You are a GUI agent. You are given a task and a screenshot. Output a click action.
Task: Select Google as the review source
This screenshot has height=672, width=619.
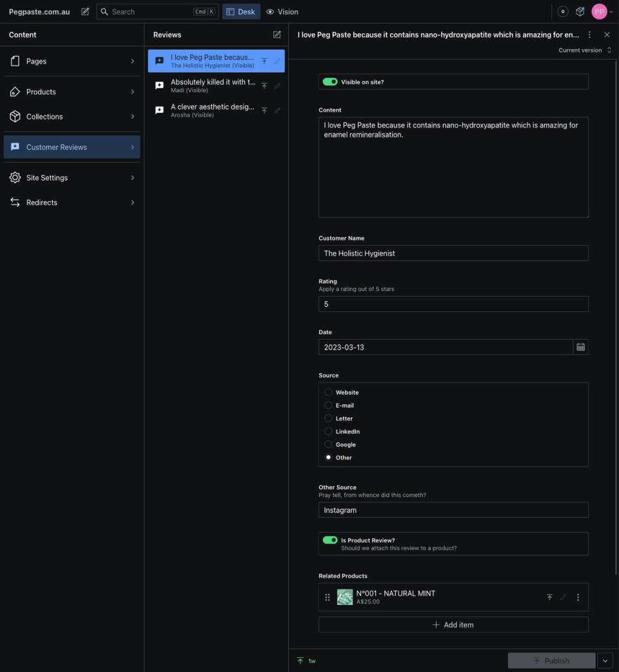328,444
